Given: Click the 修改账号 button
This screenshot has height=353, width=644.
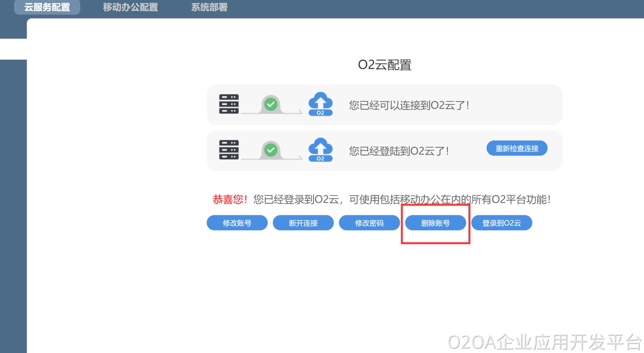Looking at the screenshot, I should point(237,223).
